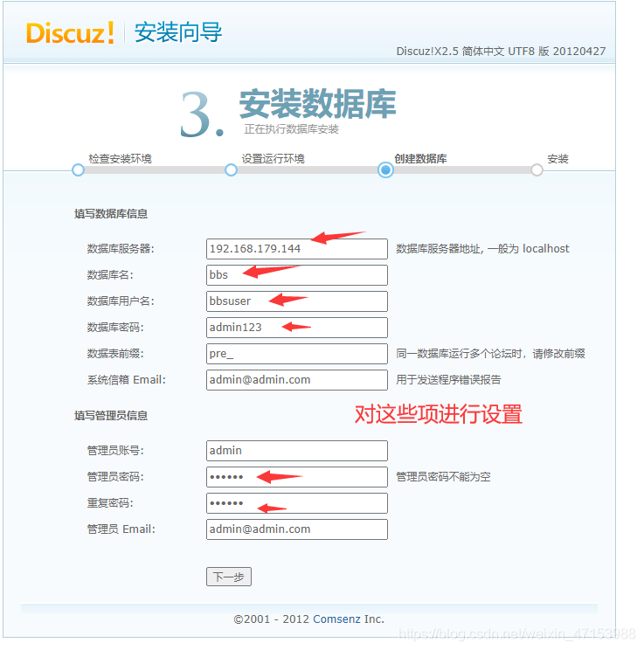The height and width of the screenshot is (650, 644).
Task: Click the 检查安装环境 step marker
Action: (x=78, y=170)
